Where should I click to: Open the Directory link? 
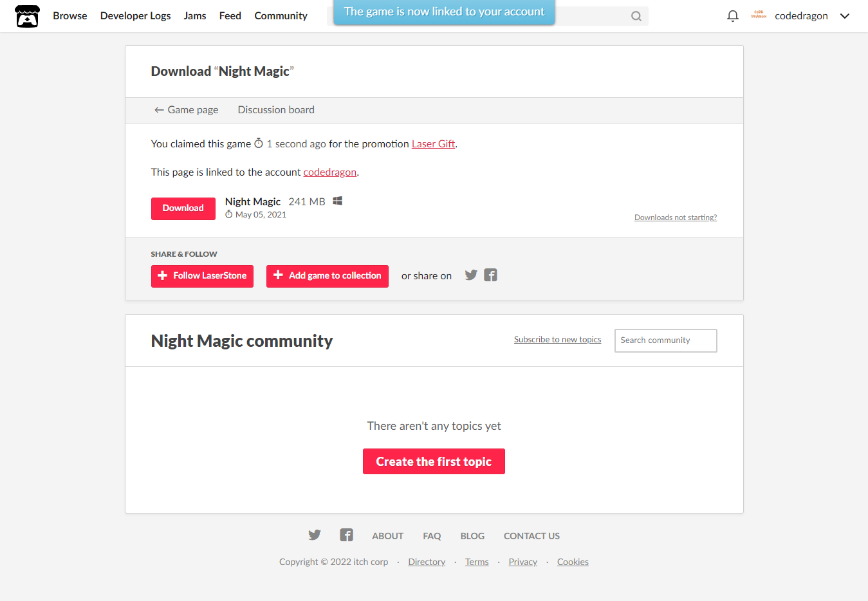[x=427, y=562]
